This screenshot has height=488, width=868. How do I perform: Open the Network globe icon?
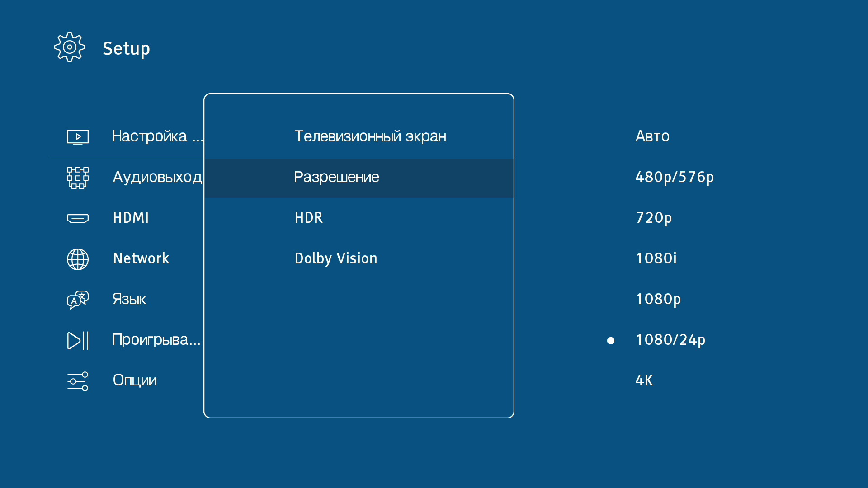[x=78, y=259]
